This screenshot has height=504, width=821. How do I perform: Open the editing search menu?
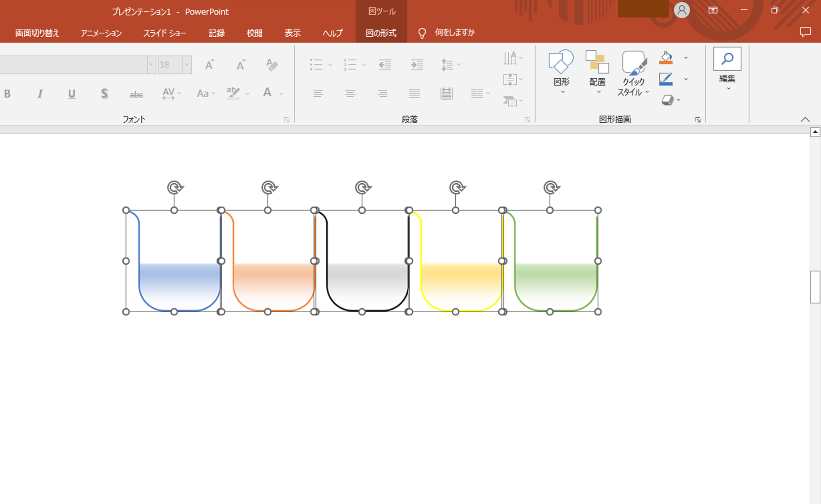727,68
